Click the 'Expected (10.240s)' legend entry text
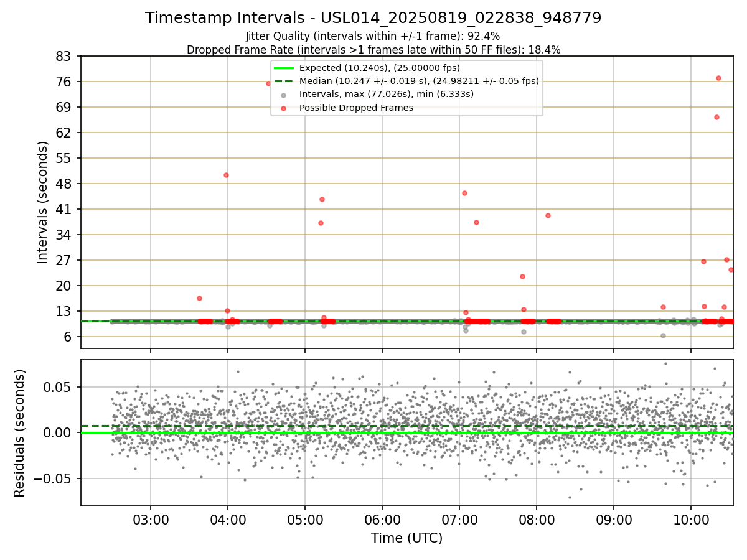Image resolution: width=747 pixels, height=560 pixels. click(380, 68)
